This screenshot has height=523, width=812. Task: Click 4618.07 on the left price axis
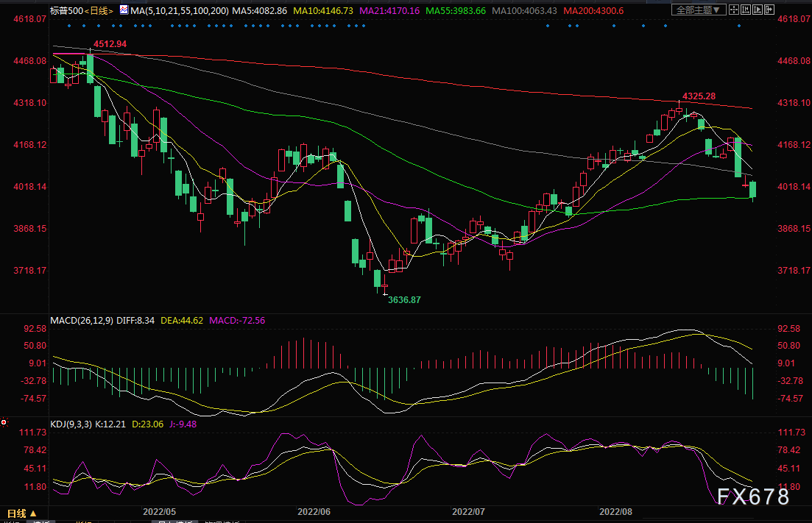point(30,19)
